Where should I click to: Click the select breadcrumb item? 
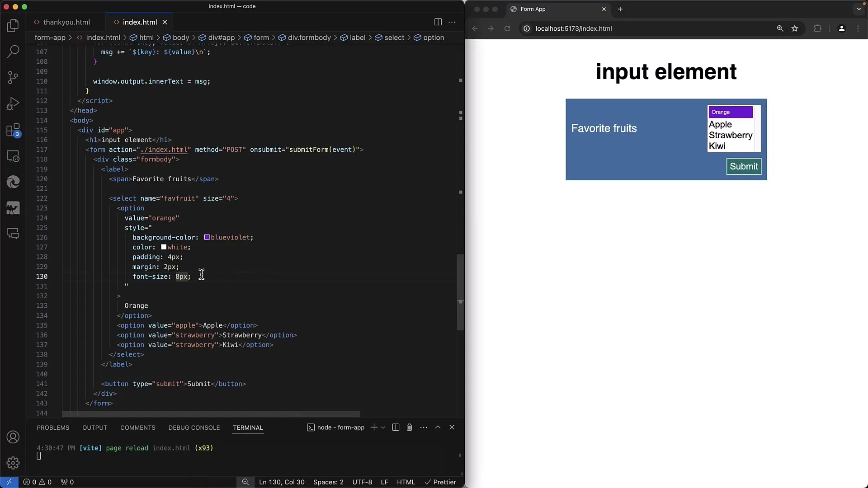tap(390, 38)
